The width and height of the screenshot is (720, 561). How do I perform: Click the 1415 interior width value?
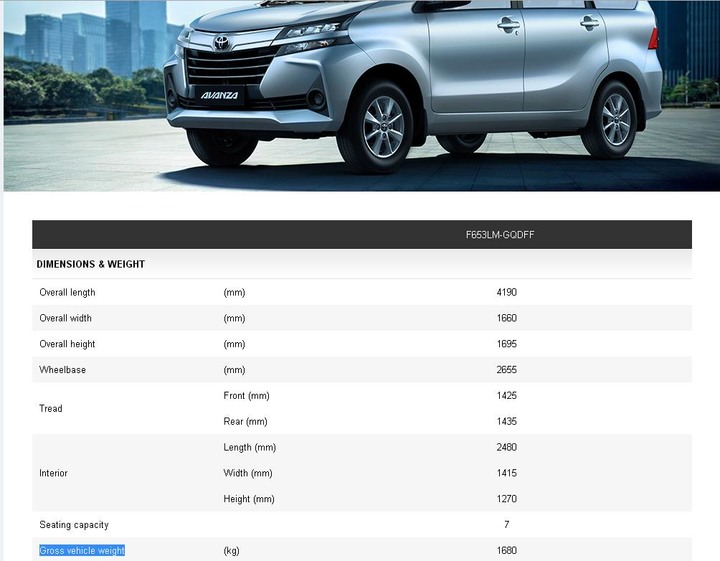click(506, 472)
